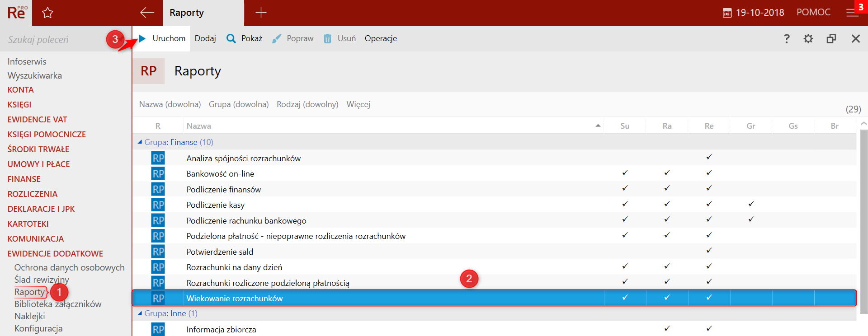
Task: Click RP icon of Podliczenie finansów
Action: (158, 189)
